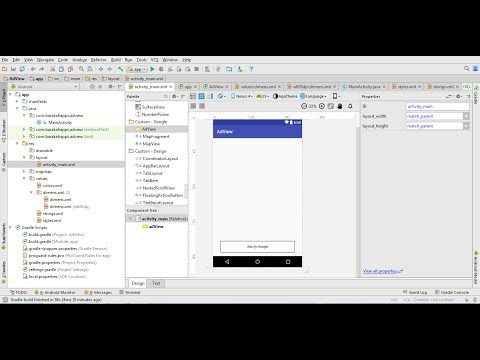
Task: Click the Cut scissors toolbar icon
Action: click(x=52, y=69)
